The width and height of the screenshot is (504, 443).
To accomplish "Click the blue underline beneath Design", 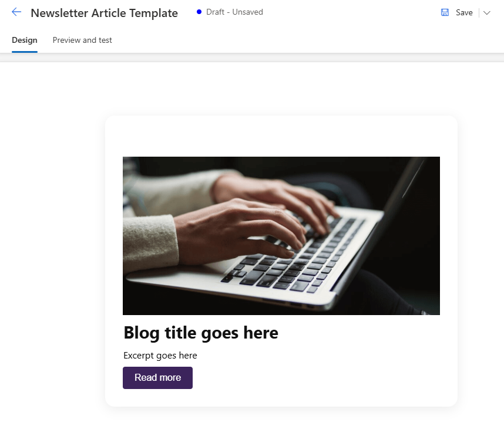I will 25,52.
